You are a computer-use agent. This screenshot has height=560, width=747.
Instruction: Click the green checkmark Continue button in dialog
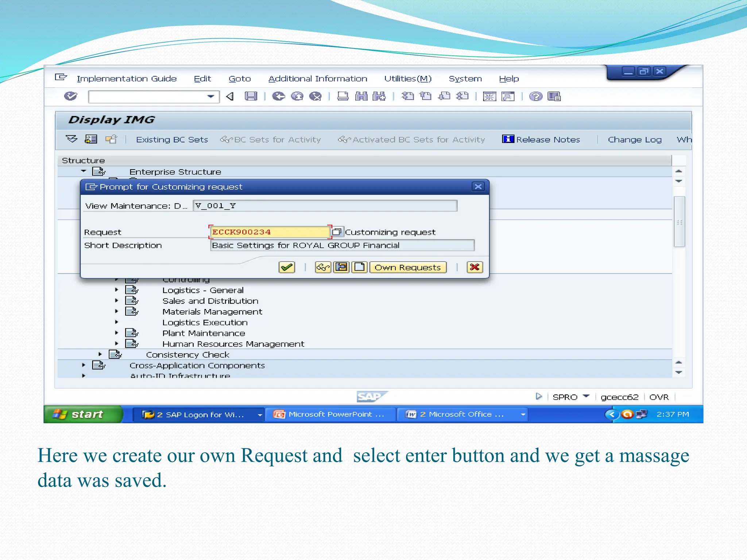click(287, 267)
